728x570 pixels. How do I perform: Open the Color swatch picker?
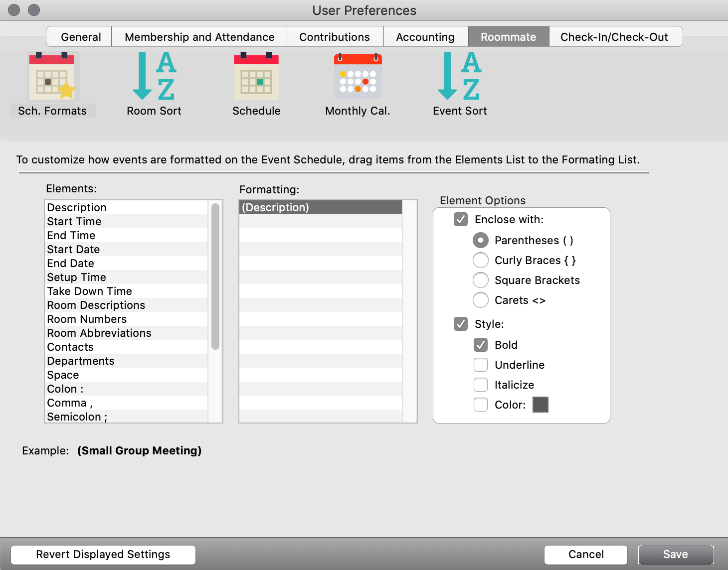coord(540,405)
